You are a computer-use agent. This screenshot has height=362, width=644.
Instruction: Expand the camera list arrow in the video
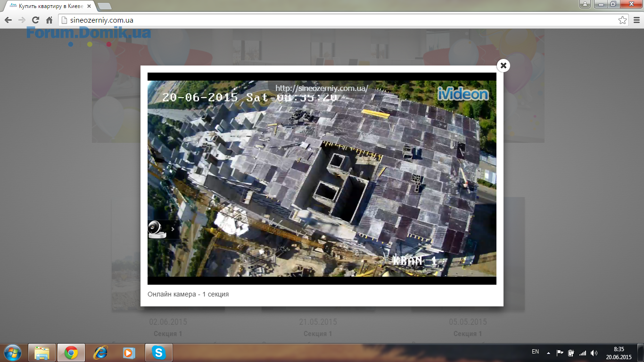(x=173, y=229)
